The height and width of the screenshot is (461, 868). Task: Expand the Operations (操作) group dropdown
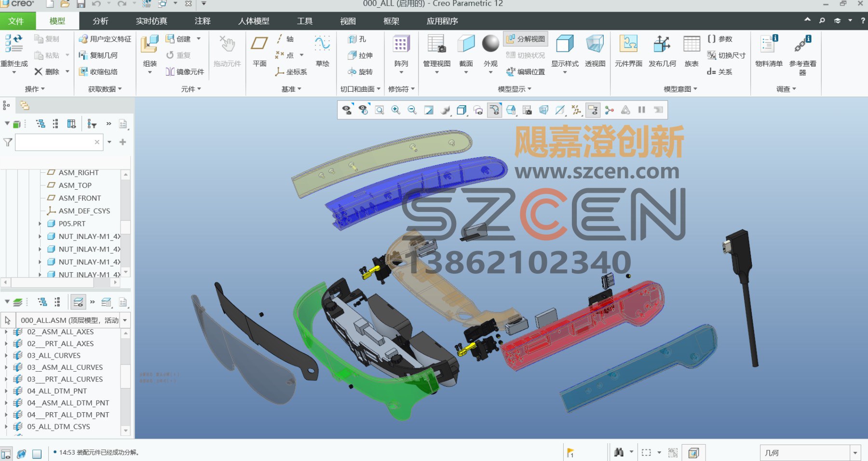(35, 89)
